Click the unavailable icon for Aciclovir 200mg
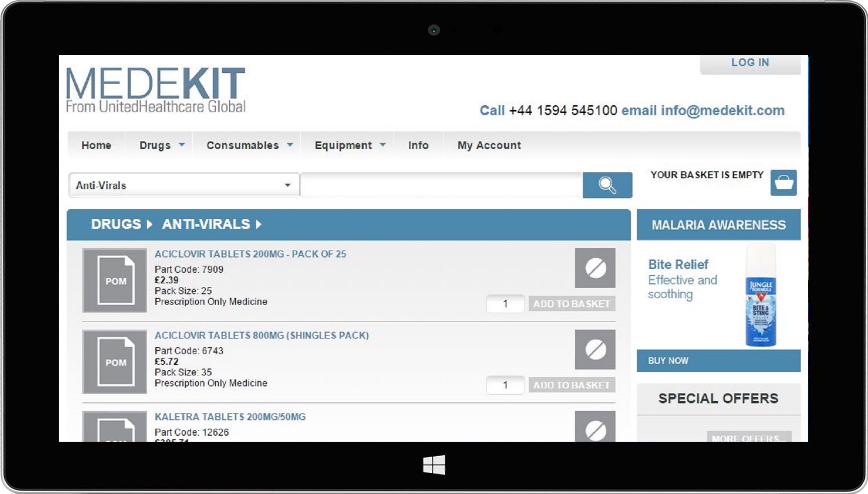The image size is (868, 494). click(x=595, y=268)
